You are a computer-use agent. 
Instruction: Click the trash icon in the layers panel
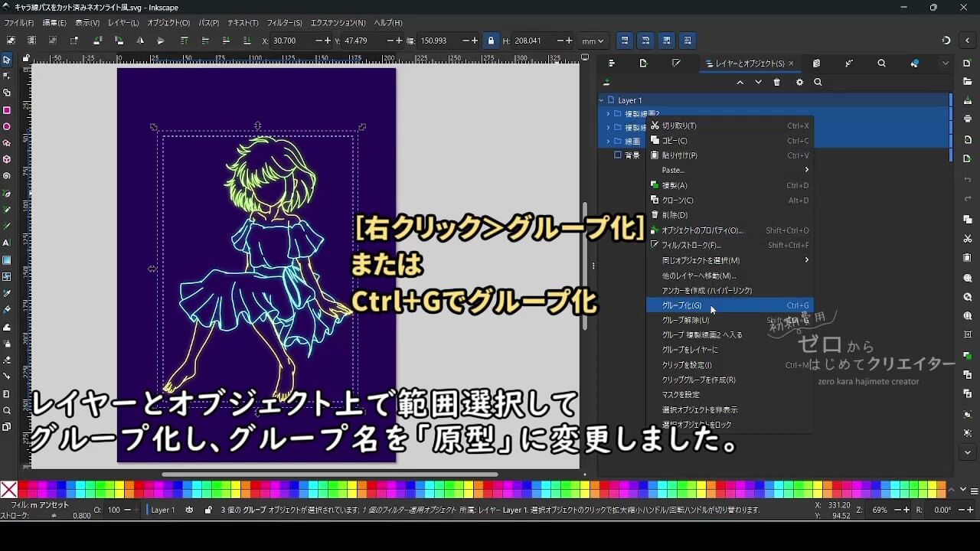pyautogui.click(x=777, y=83)
